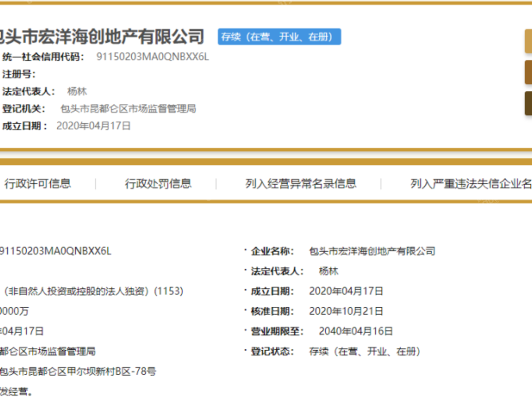Click the light gold side button
This screenshot has width=532, height=399.
point(528,40)
